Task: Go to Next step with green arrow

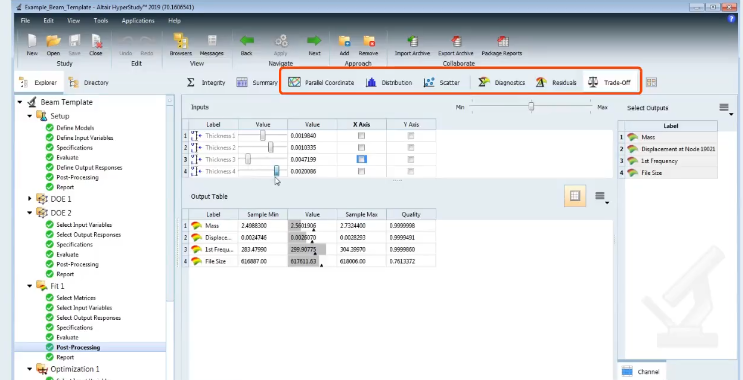Action: [314, 41]
